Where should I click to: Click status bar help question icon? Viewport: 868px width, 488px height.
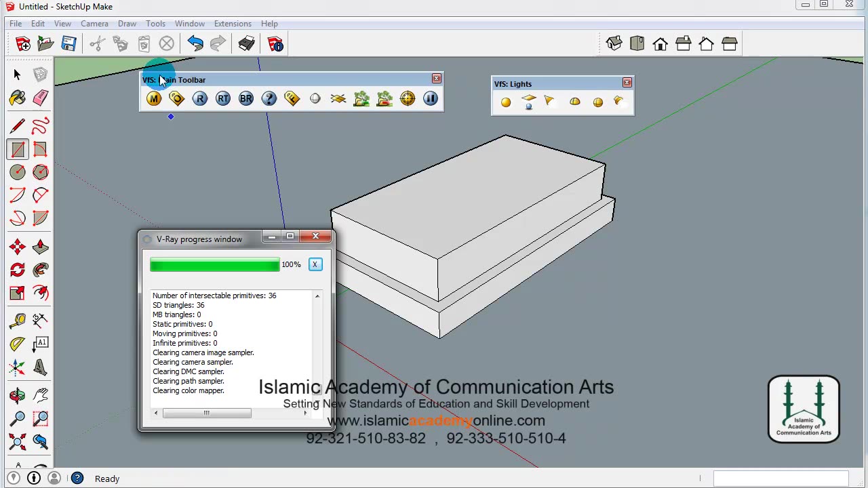coord(77,479)
